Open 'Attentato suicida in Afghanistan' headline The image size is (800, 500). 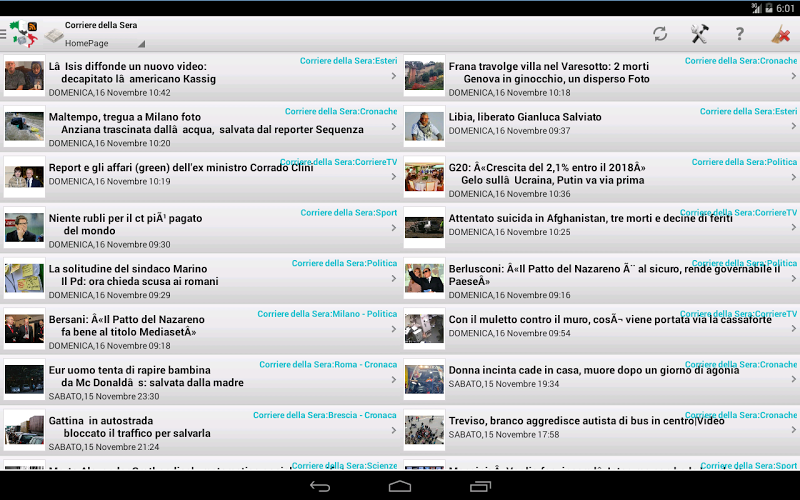pyautogui.click(x=590, y=218)
